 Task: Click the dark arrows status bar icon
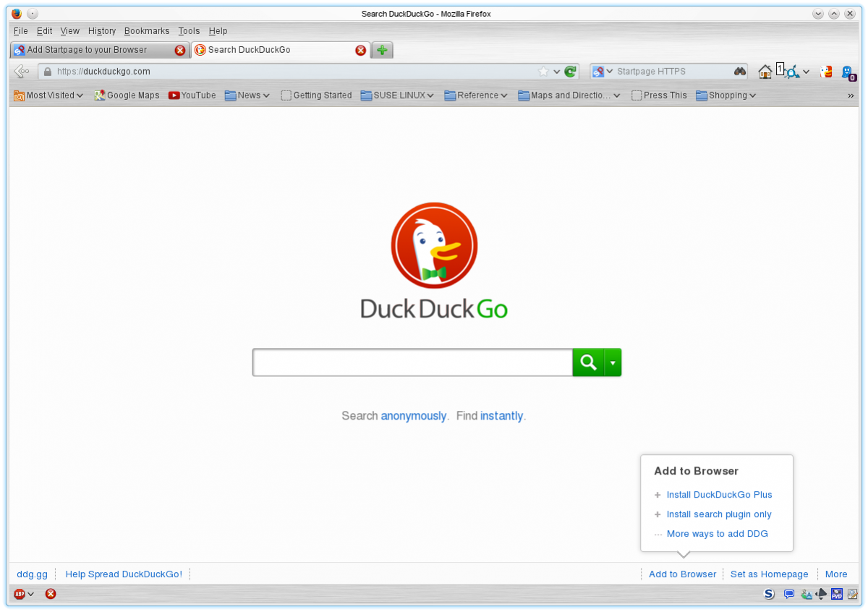[822, 594]
